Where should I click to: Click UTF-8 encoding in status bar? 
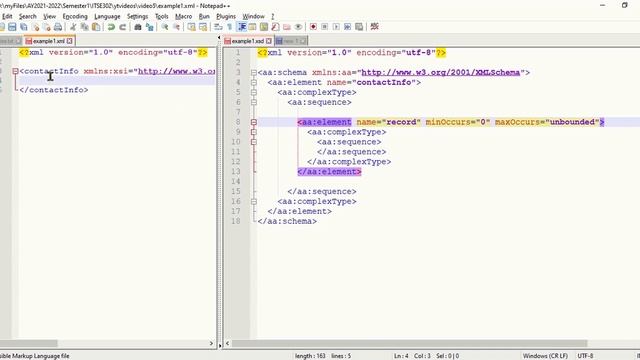(586, 356)
